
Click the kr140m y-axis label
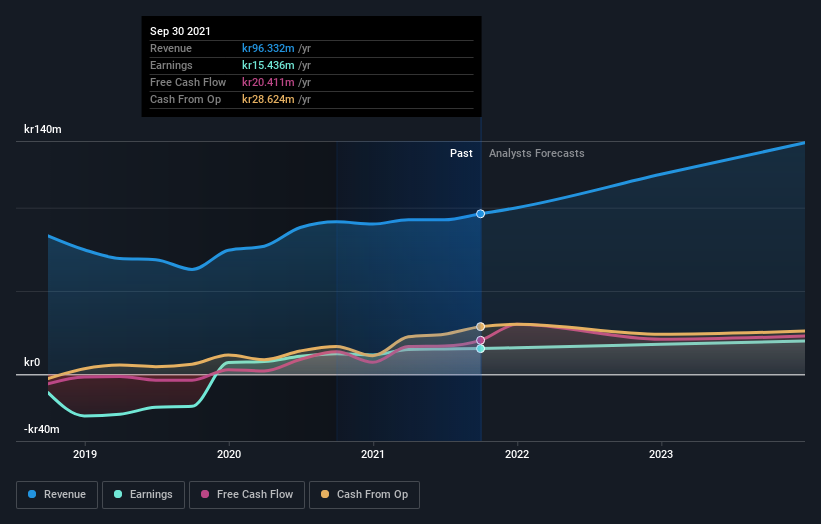pyautogui.click(x=42, y=129)
